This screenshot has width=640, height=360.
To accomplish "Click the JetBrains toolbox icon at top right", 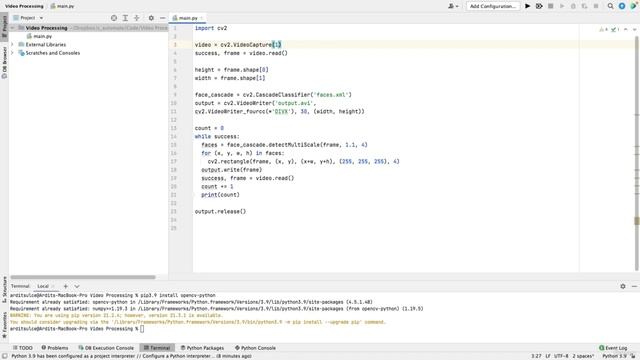I will point(633,6).
